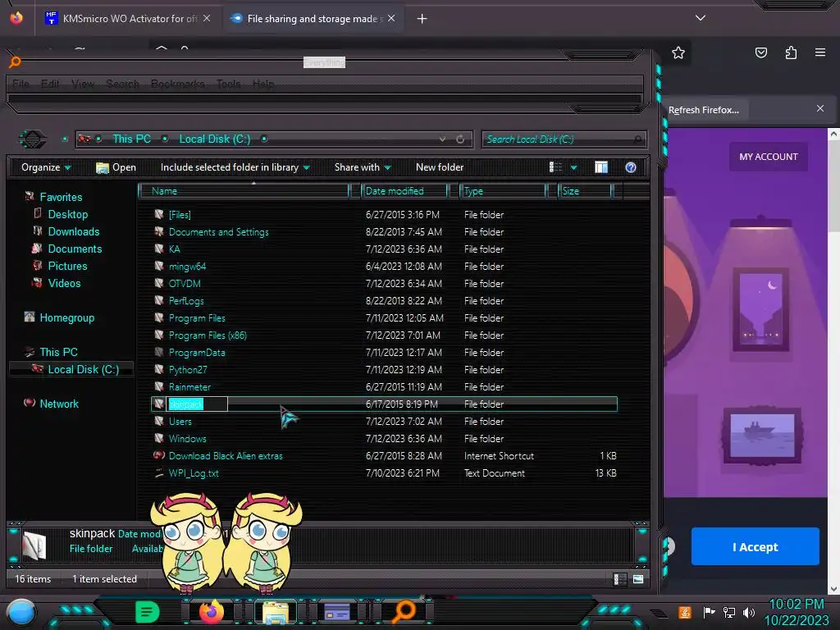Select Network in navigation pane
840x630 pixels.
[59, 404]
